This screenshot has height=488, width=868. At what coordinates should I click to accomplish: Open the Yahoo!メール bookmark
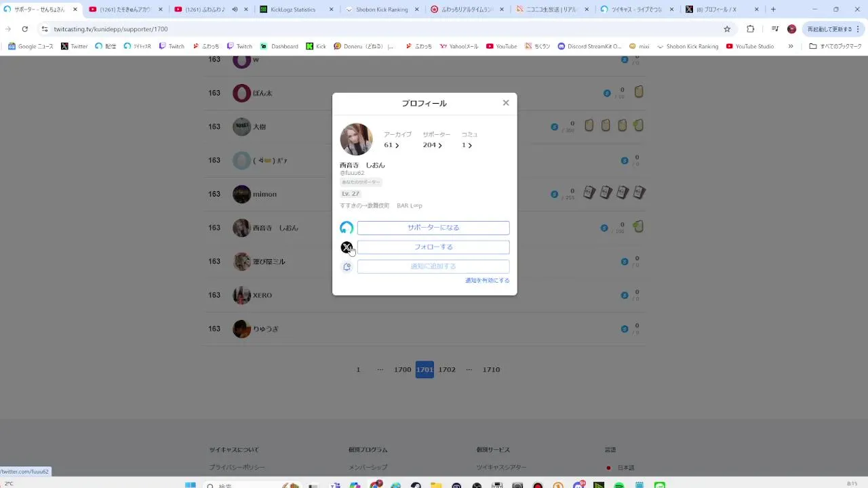pos(458,46)
